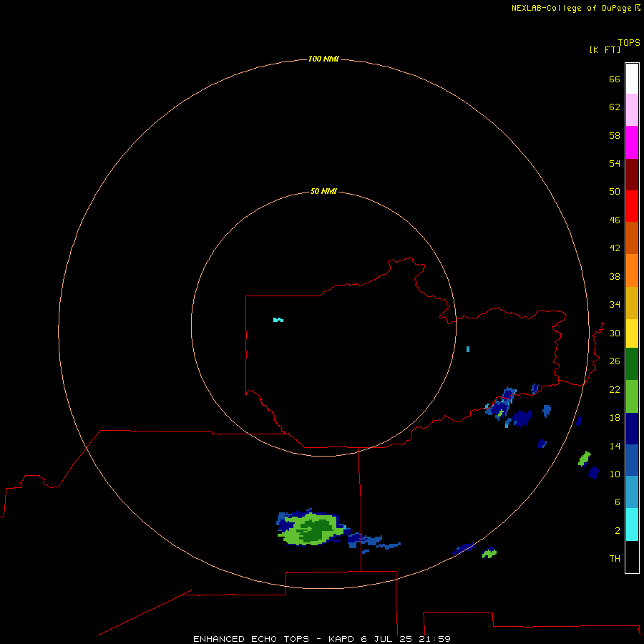Click the 50 NMI range ring label

coord(323,191)
